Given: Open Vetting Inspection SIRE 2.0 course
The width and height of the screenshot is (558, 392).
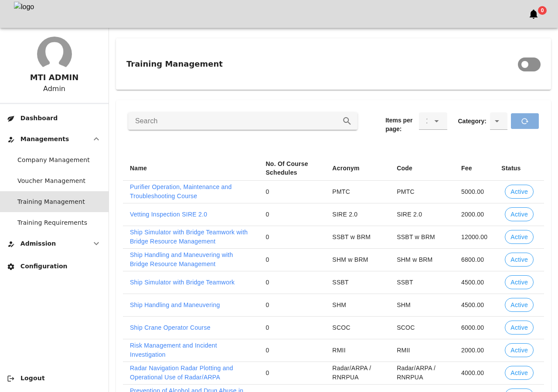Looking at the screenshot, I should point(168,214).
